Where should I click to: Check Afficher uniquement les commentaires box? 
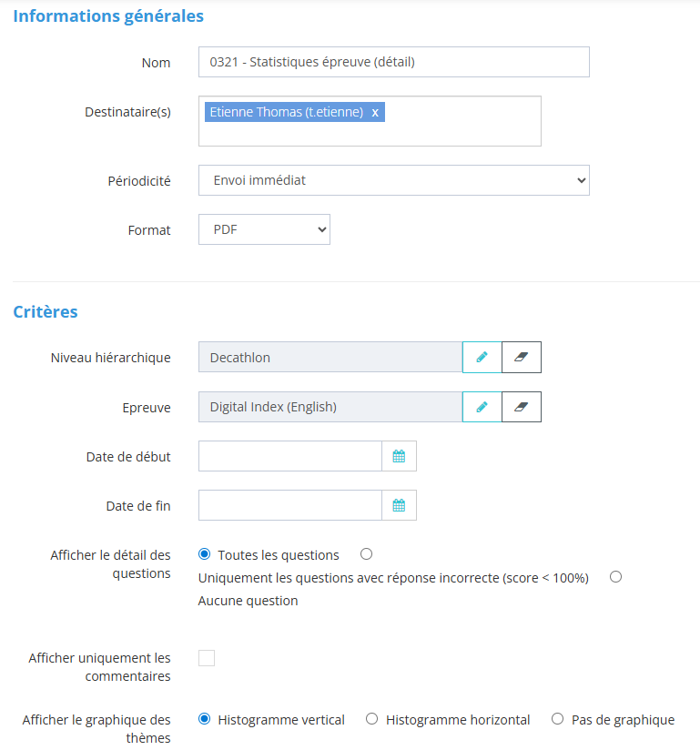pyautogui.click(x=207, y=658)
